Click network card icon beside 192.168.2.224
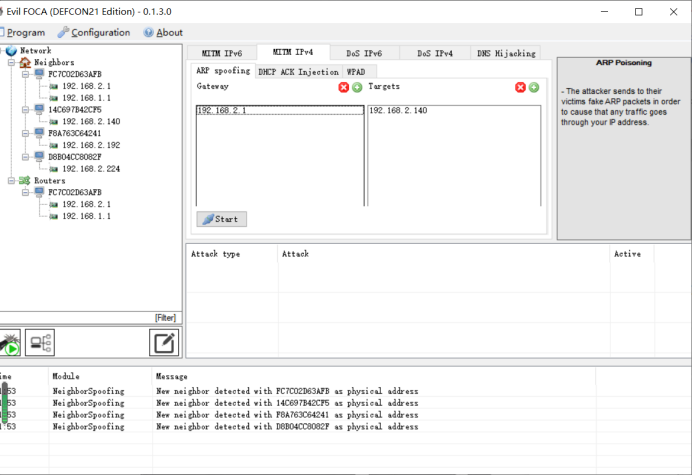This screenshot has height=476, width=692. [x=53, y=169]
